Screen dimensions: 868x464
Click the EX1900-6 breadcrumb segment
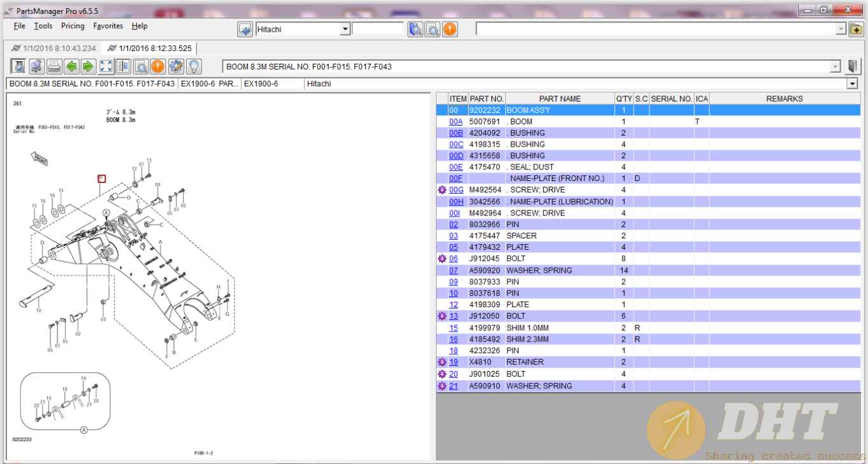pyautogui.click(x=272, y=84)
